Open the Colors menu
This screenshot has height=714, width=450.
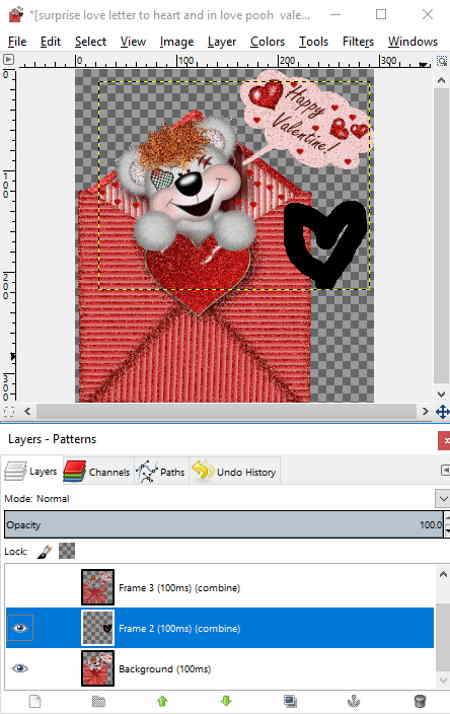[267, 42]
